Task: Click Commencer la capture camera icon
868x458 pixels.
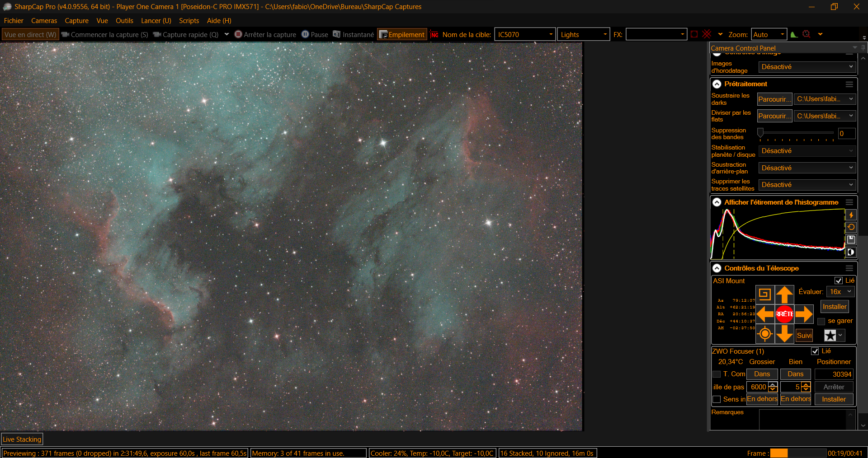Action: point(65,34)
